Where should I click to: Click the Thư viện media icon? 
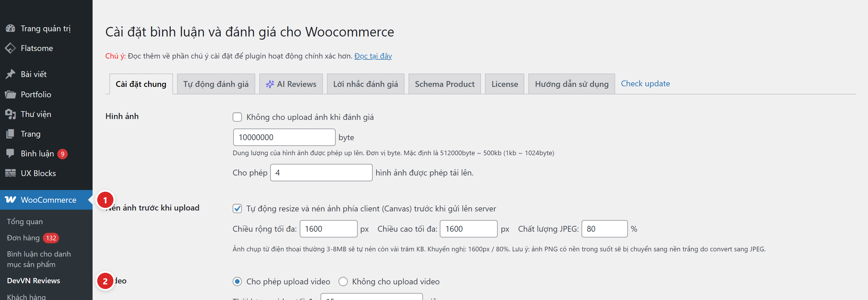10,114
